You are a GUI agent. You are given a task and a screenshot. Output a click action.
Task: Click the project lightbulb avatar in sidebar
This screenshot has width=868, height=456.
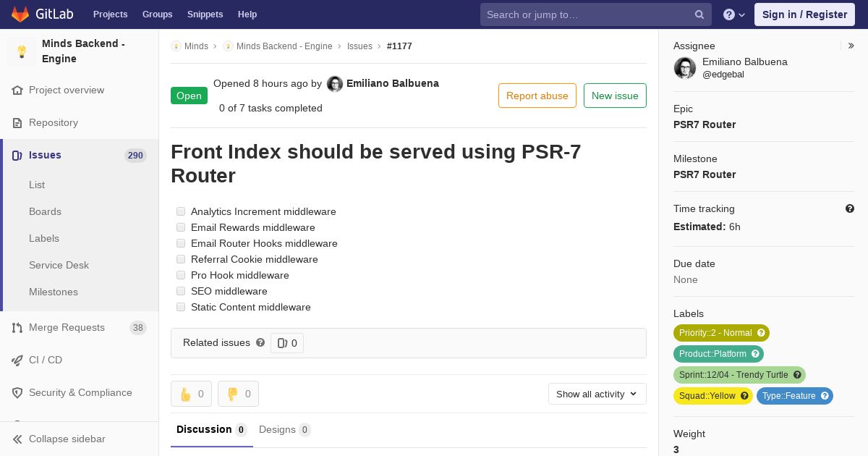22,51
